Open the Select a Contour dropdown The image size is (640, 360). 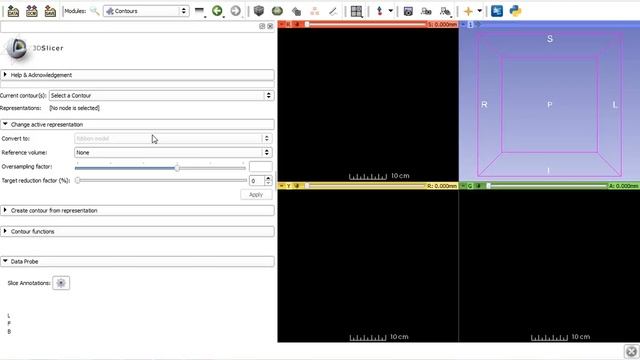pos(161,96)
